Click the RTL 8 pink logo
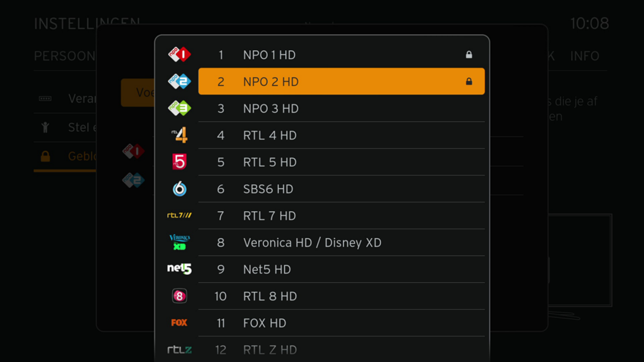The height and width of the screenshot is (362, 644). click(179, 296)
